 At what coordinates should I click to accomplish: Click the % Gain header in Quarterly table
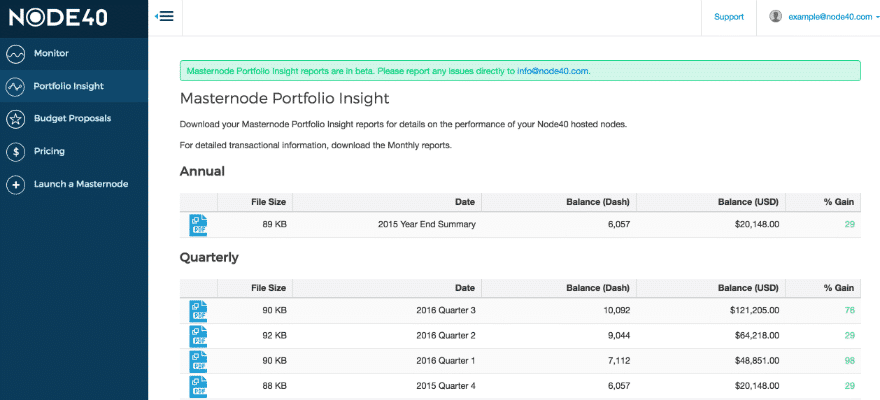click(838, 288)
